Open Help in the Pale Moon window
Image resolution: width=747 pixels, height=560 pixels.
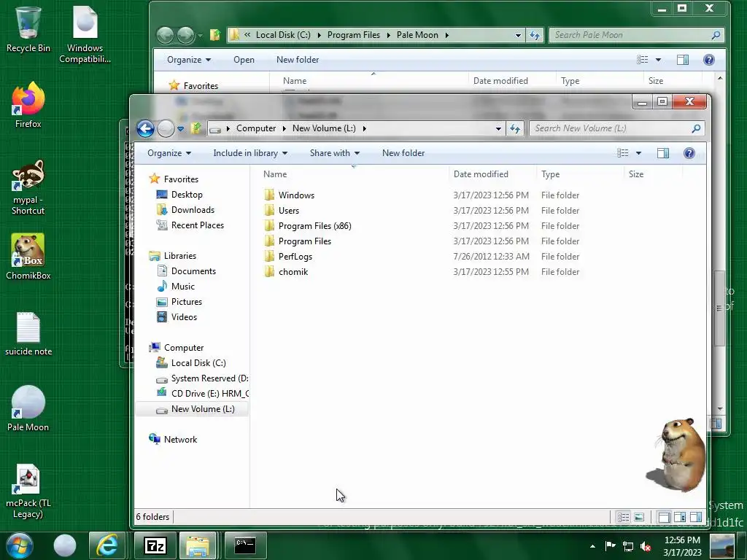(709, 60)
